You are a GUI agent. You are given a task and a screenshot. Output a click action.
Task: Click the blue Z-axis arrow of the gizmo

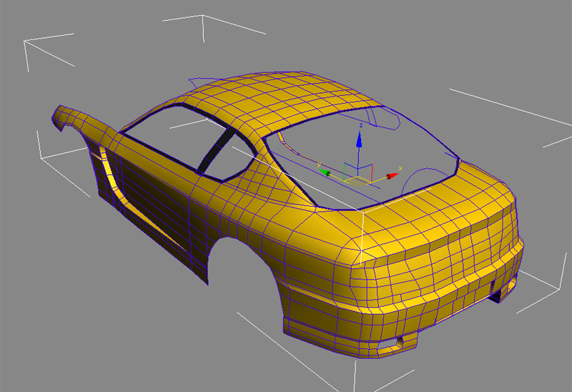click(x=360, y=140)
